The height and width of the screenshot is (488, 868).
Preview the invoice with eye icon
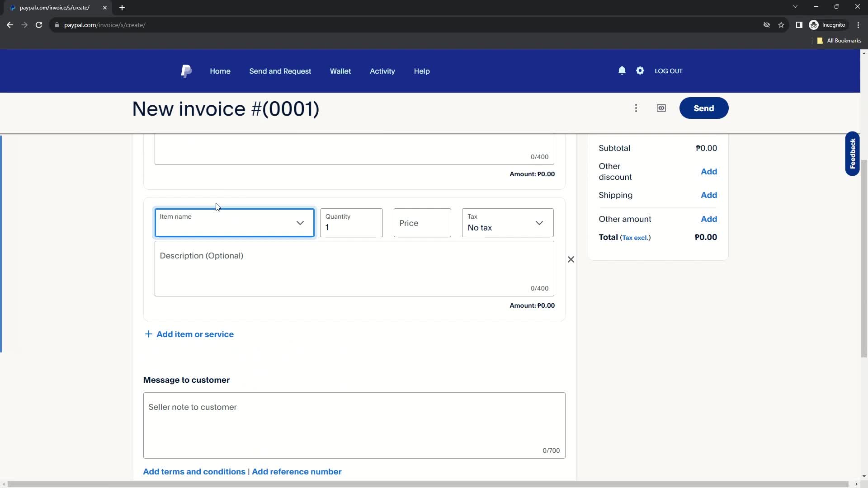point(661,108)
